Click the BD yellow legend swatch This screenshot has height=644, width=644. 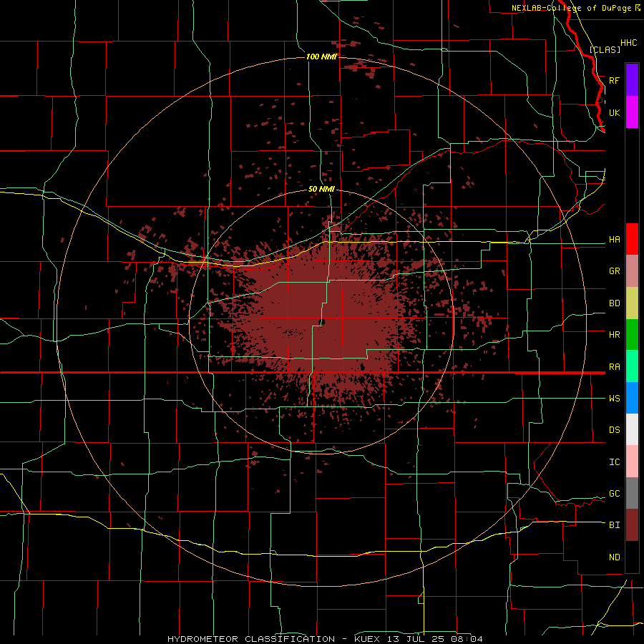tap(632, 303)
